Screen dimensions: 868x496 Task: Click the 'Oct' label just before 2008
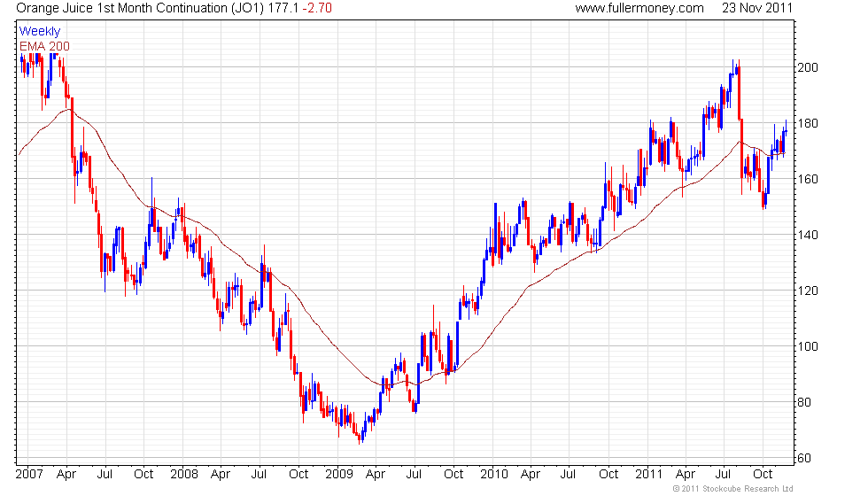[143, 475]
